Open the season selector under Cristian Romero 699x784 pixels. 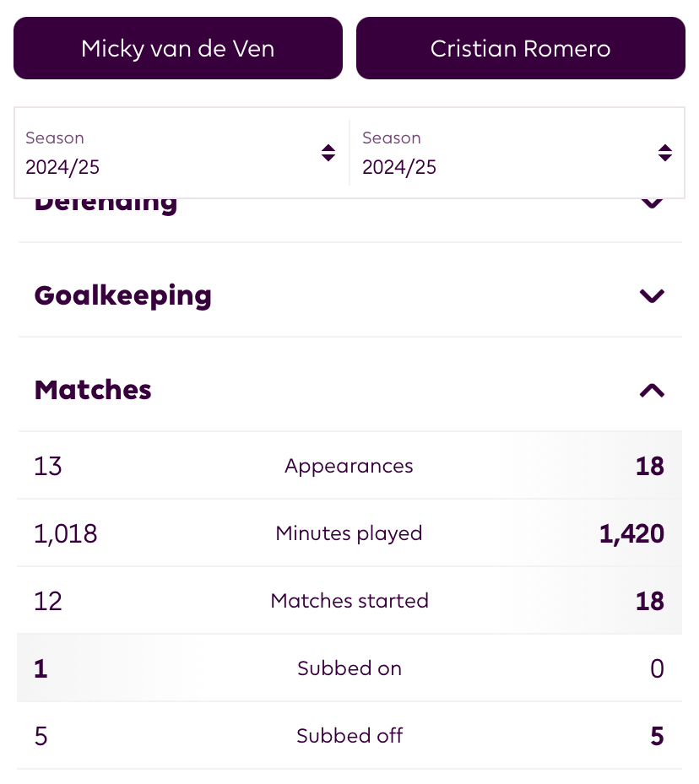[x=516, y=153]
